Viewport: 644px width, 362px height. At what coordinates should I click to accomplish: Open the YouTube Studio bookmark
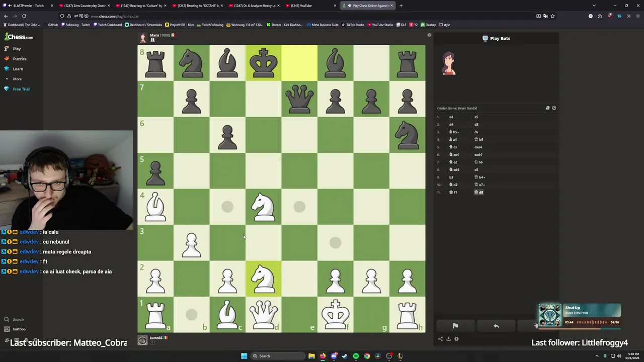tap(380, 25)
